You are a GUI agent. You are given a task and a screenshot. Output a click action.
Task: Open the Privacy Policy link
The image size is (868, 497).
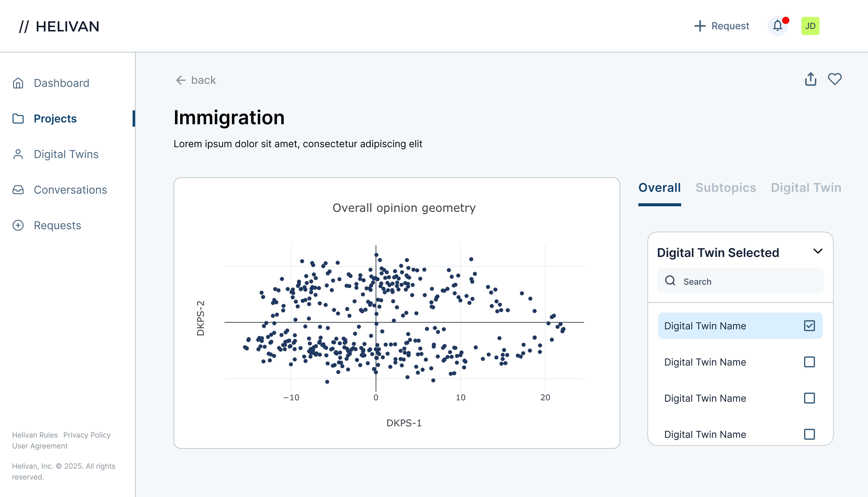click(87, 435)
